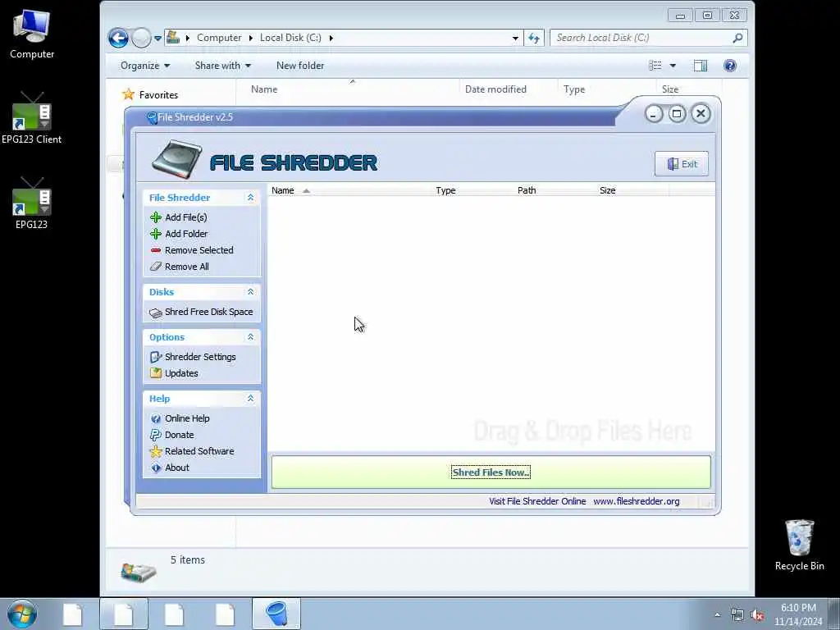The height and width of the screenshot is (630, 840).
Task: Open the address bar history dropdown
Action: pos(515,38)
